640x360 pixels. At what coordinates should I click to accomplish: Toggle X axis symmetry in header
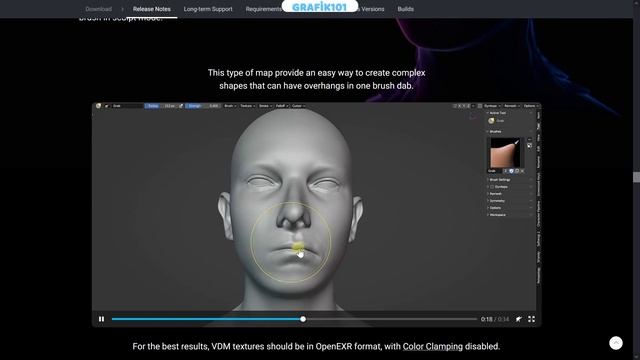point(460,106)
